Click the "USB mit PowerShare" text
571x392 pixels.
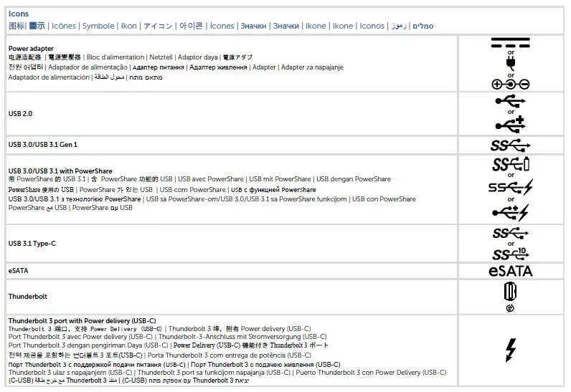point(280,179)
